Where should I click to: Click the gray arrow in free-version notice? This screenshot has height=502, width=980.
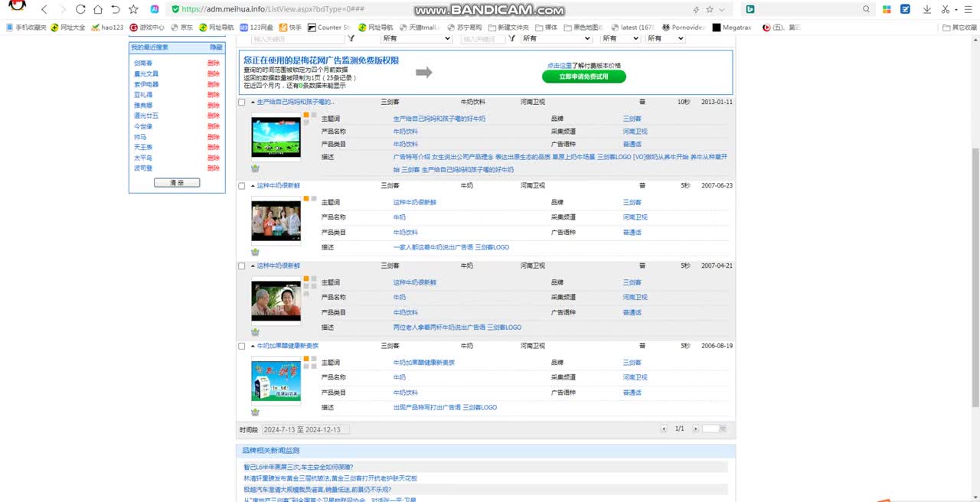click(424, 73)
